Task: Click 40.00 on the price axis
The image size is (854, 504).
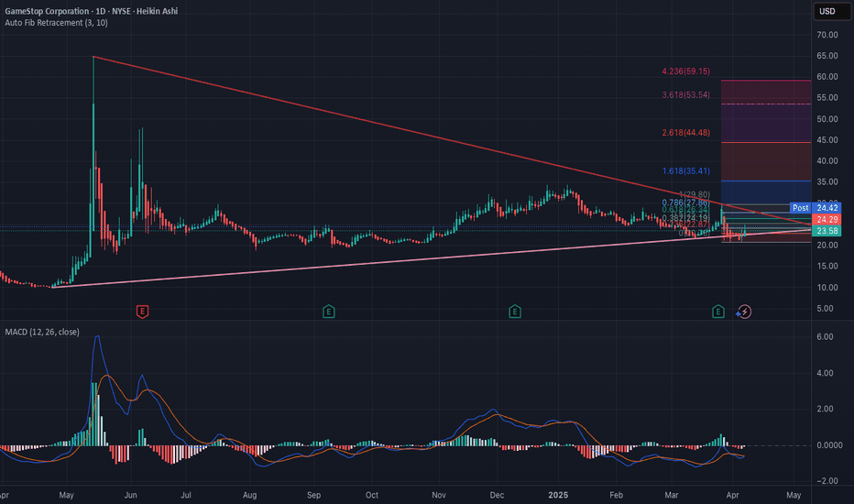Action: (827, 160)
